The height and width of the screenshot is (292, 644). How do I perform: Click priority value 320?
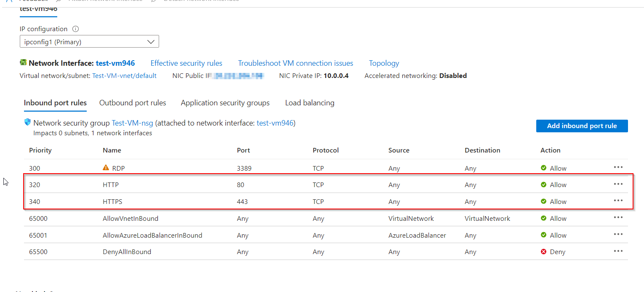tap(35, 185)
